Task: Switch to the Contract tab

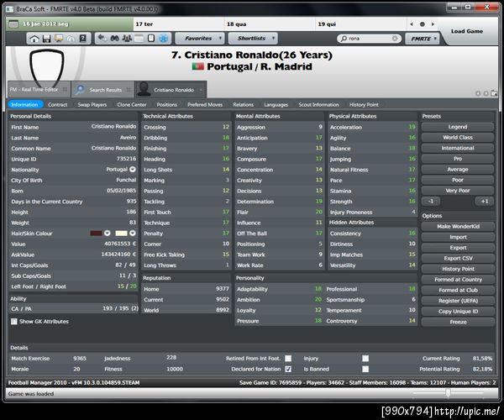Action: [x=57, y=104]
